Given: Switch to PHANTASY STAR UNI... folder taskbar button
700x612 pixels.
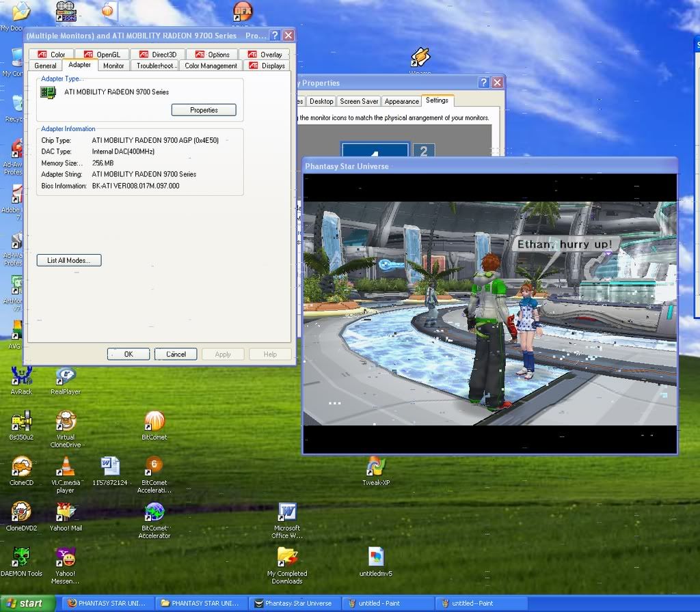Looking at the screenshot, I should point(201,604).
